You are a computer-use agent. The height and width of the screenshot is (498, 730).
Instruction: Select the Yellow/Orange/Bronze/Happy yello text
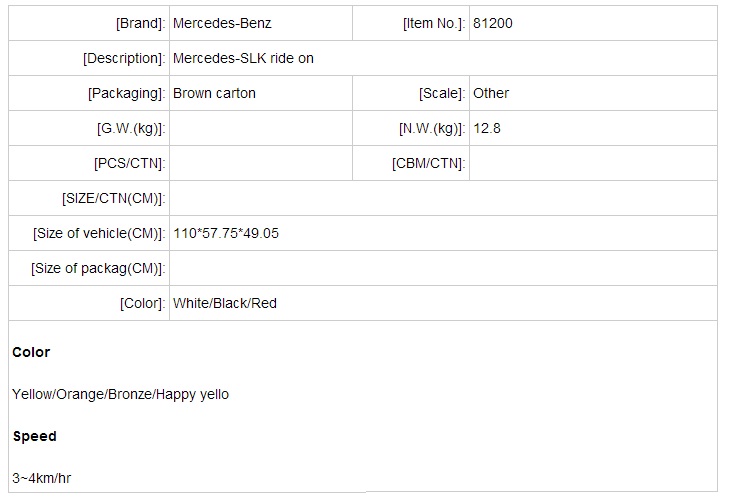point(120,394)
